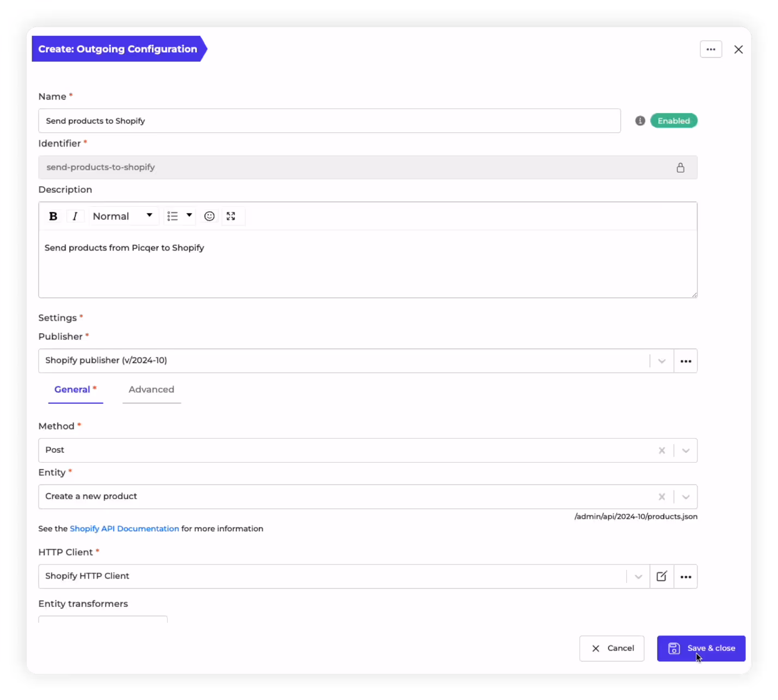778x700 pixels.
Task: Edit the Shopify HTTP Client entry
Action: tap(662, 576)
